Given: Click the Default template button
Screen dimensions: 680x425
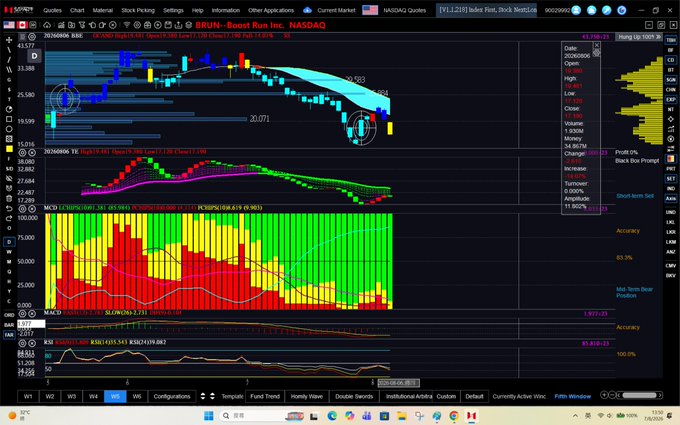Looking at the screenshot, I should click(474, 396).
